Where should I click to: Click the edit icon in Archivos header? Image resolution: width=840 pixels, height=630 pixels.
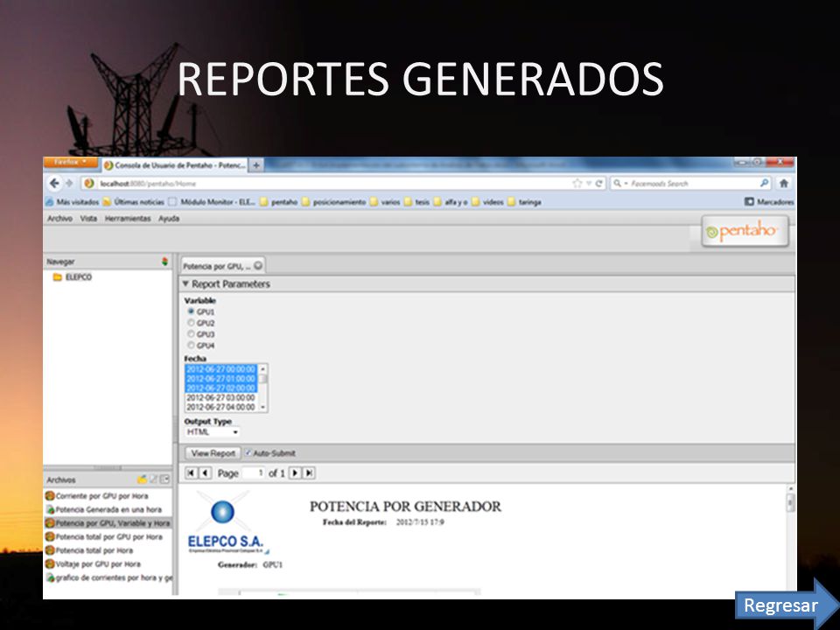click(x=154, y=479)
